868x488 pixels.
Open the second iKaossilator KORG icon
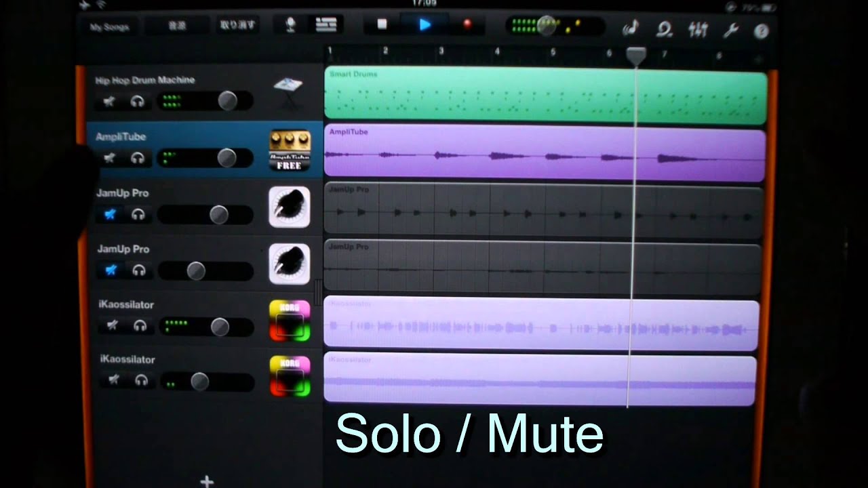(290, 375)
